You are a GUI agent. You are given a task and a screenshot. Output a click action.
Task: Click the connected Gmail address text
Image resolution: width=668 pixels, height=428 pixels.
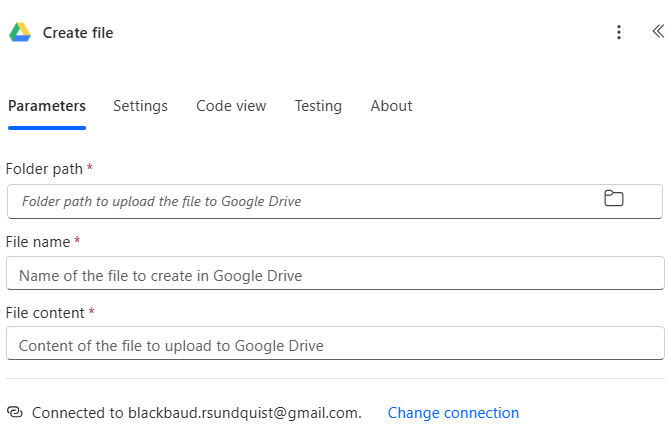pos(243,413)
